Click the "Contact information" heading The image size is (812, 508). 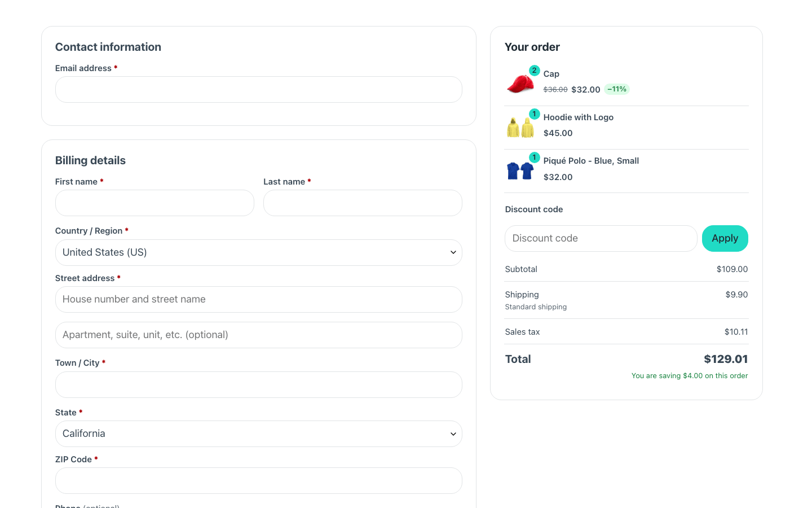click(108, 47)
